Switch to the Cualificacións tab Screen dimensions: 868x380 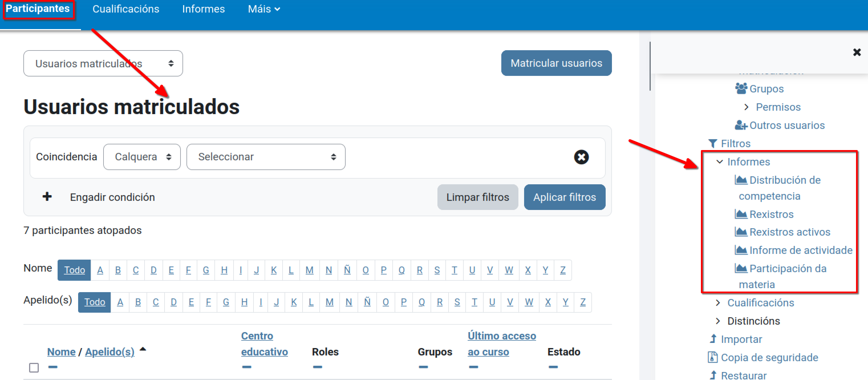click(126, 9)
